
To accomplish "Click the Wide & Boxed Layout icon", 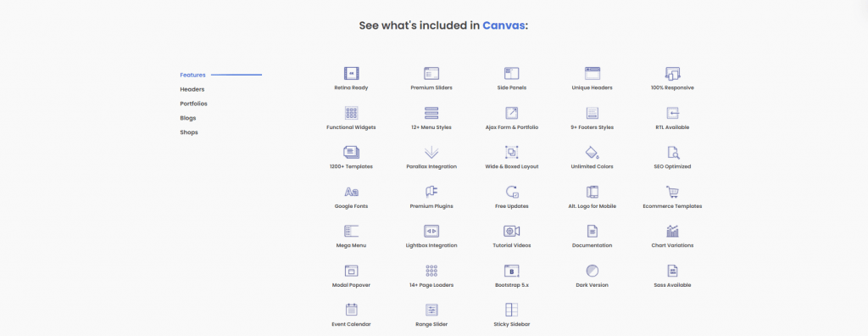I will click(511, 153).
